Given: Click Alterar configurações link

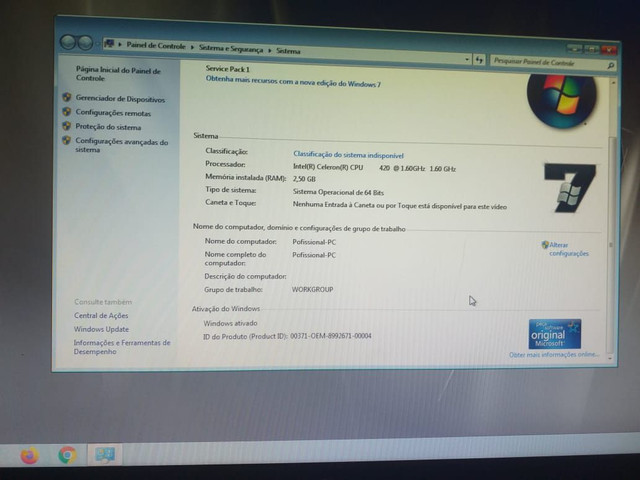Looking at the screenshot, I should (x=569, y=249).
